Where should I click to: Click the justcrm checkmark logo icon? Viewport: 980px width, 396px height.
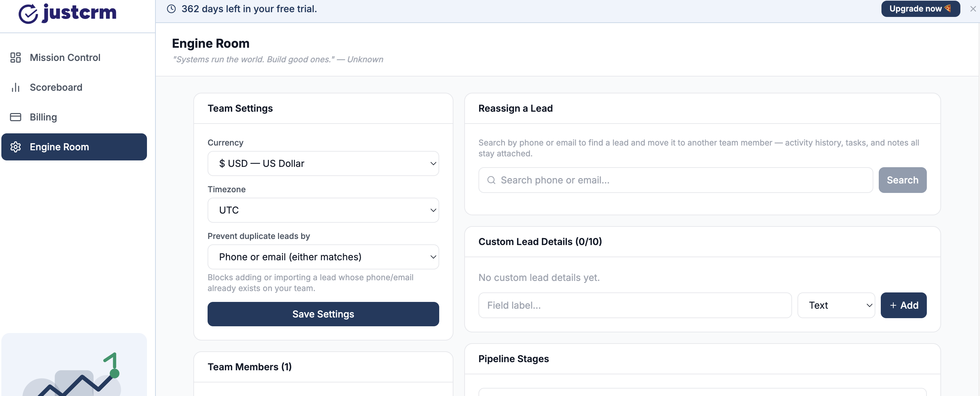click(x=28, y=14)
